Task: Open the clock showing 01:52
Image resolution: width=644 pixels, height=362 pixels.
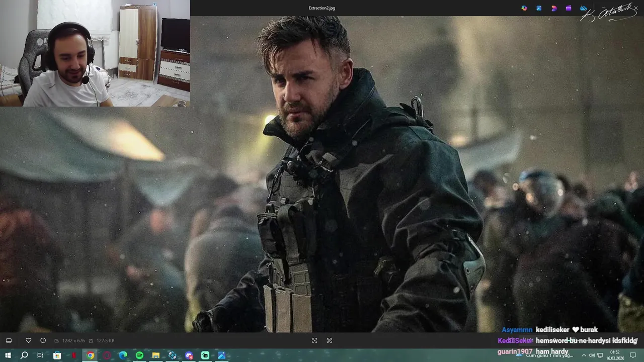Action: coord(615,355)
